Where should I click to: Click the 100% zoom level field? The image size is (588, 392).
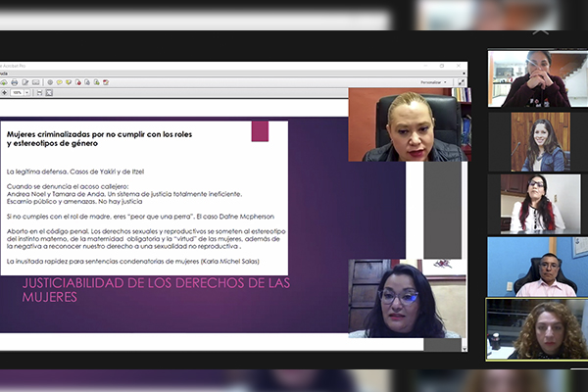17,93
